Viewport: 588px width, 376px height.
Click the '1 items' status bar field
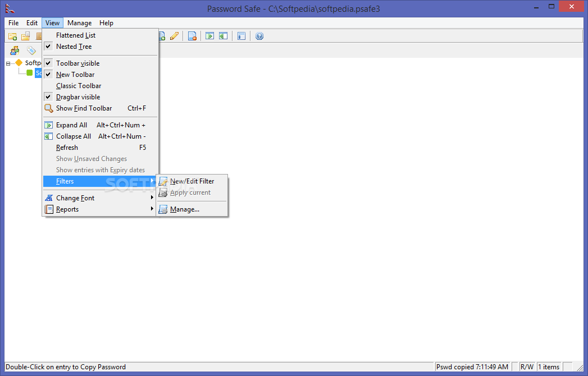549,367
